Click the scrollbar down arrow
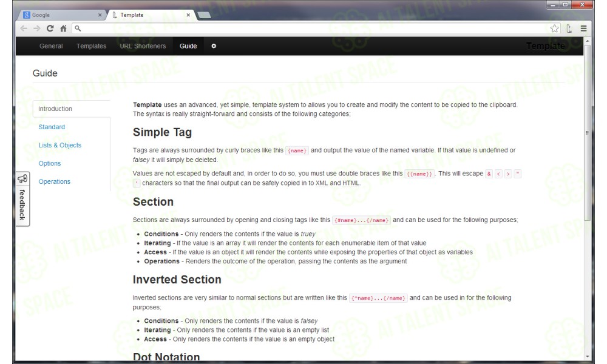 [587, 356]
